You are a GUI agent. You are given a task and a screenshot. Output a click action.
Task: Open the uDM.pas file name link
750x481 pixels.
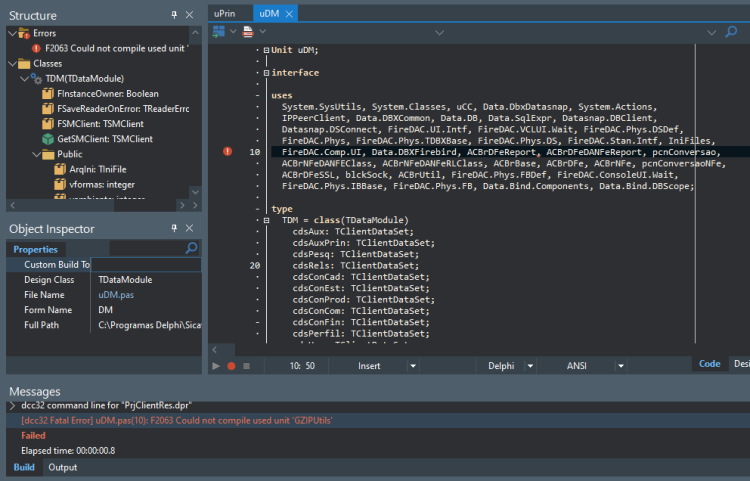[x=116, y=295]
